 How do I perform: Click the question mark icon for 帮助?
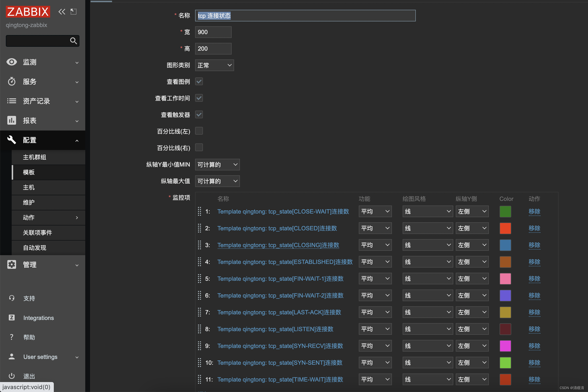tap(11, 337)
